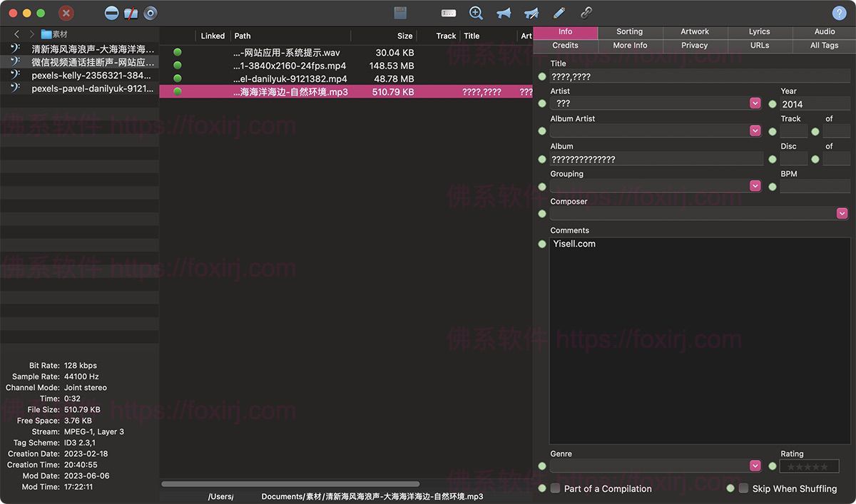Image resolution: width=856 pixels, height=504 pixels.
Task: Click the green status dot beside the selected mp3
Action: pyautogui.click(x=177, y=91)
